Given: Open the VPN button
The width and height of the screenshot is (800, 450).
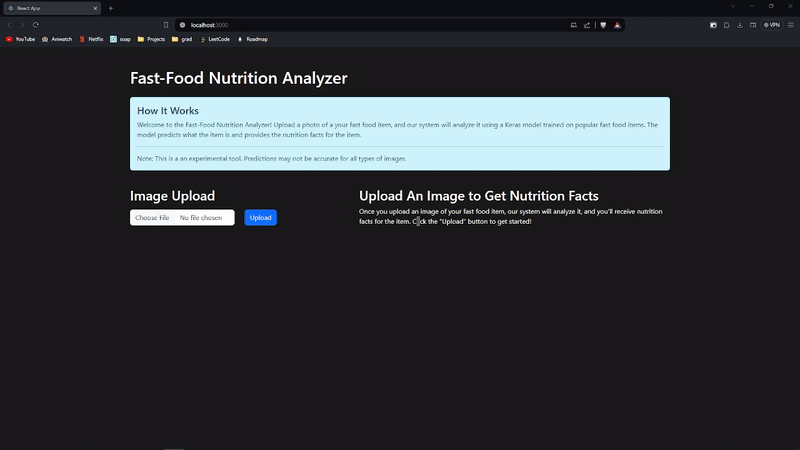Looking at the screenshot, I should pos(772,25).
